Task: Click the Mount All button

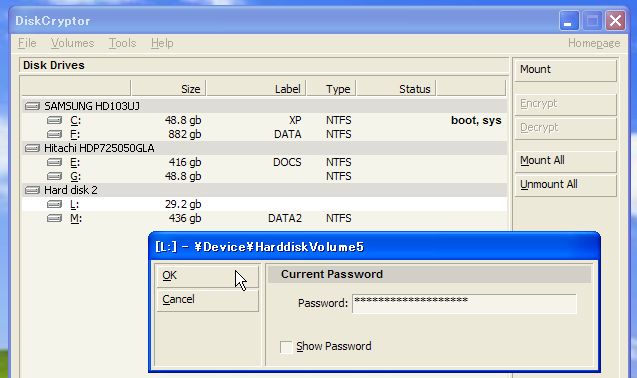Action: tap(566, 161)
